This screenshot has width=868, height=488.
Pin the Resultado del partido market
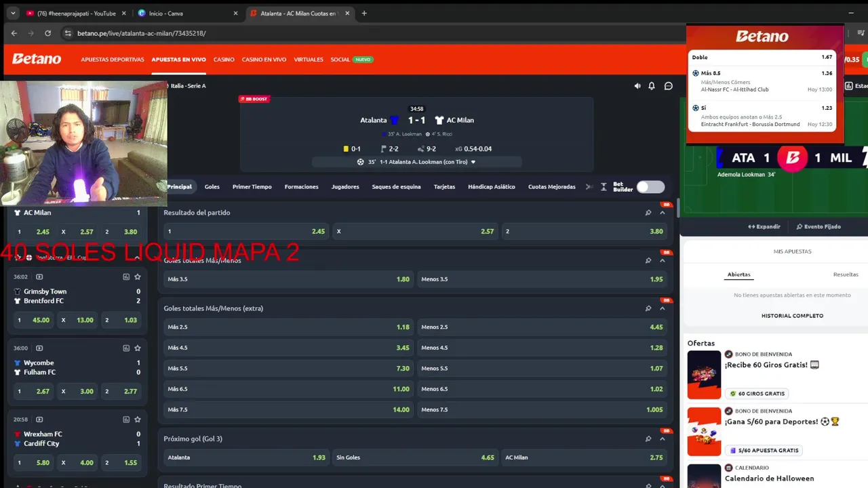[648, 213]
